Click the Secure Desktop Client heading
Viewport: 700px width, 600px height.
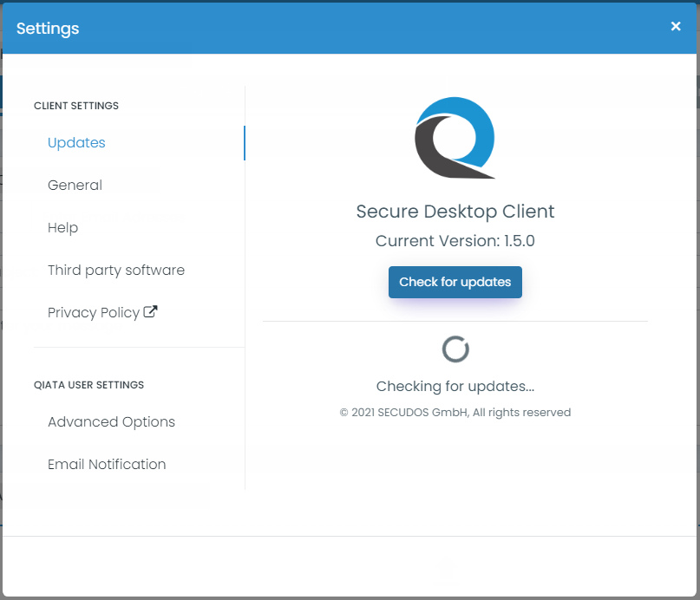455,211
